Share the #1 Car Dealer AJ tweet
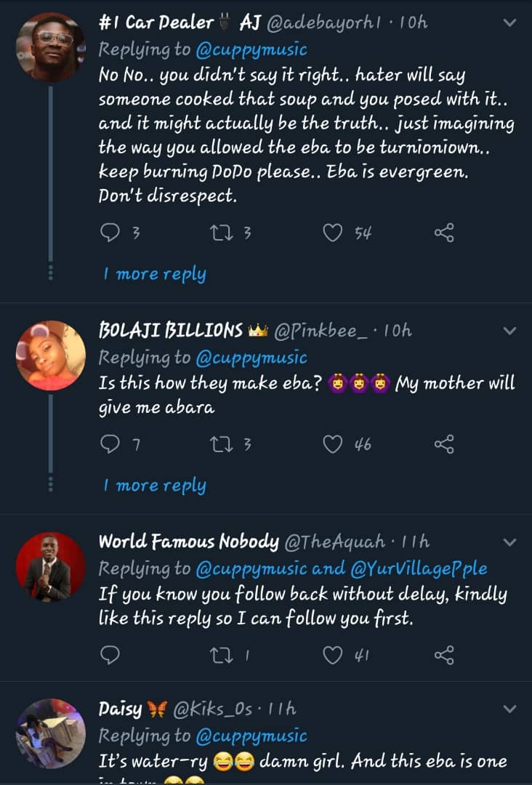 [444, 233]
